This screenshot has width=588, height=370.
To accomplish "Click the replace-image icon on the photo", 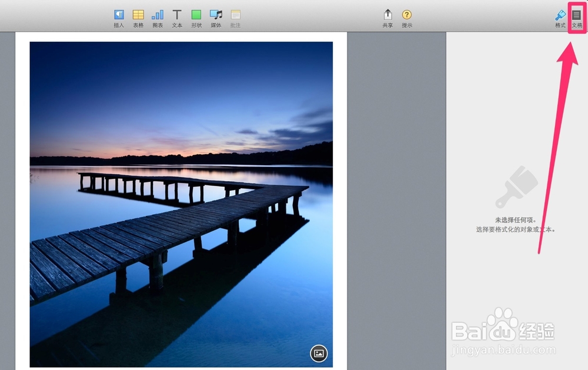I will [319, 353].
